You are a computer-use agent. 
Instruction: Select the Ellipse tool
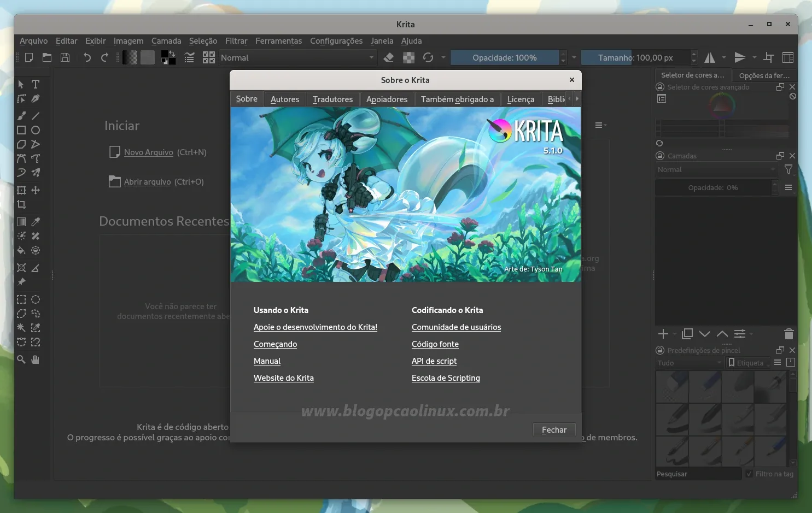tap(36, 130)
